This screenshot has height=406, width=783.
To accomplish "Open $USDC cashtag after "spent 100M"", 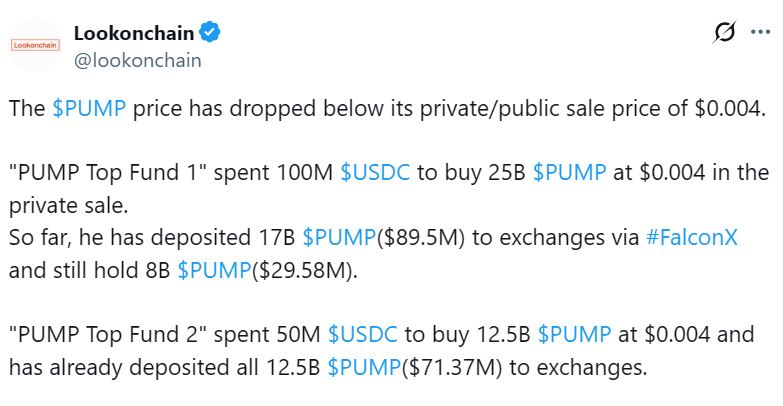I will coord(374,171).
